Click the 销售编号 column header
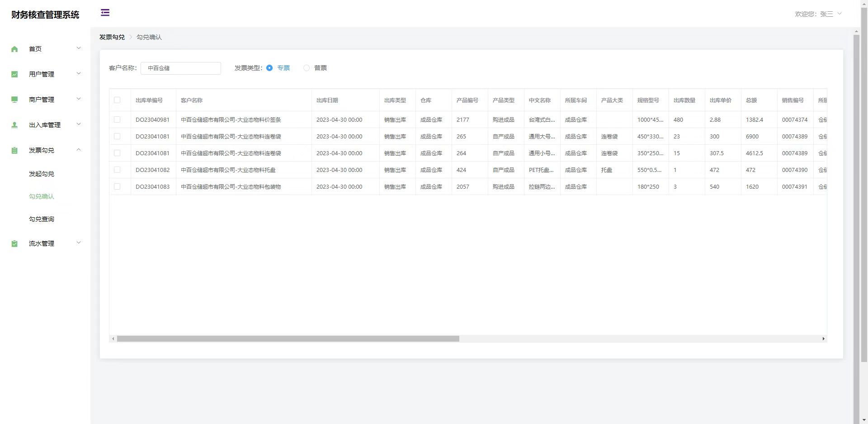This screenshot has height=424, width=868. click(x=793, y=100)
